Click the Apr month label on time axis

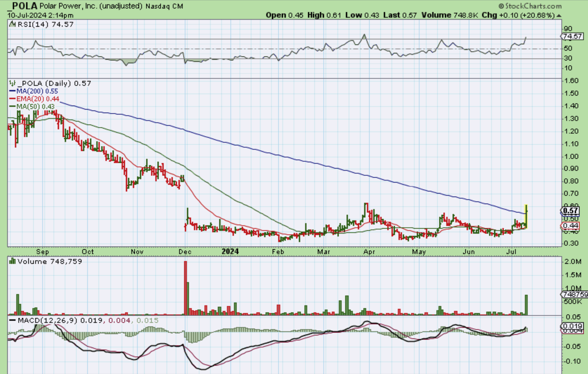[x=369, y=252]
